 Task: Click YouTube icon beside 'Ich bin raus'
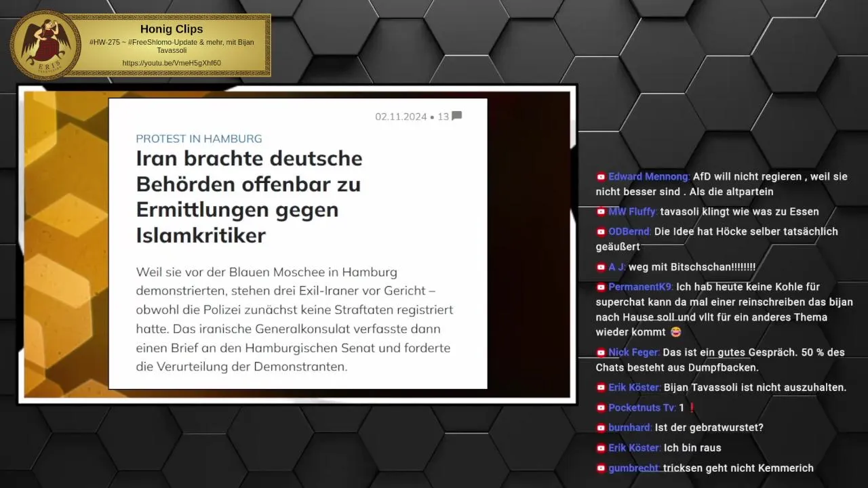pyautogui.click(x=601, y=448)
